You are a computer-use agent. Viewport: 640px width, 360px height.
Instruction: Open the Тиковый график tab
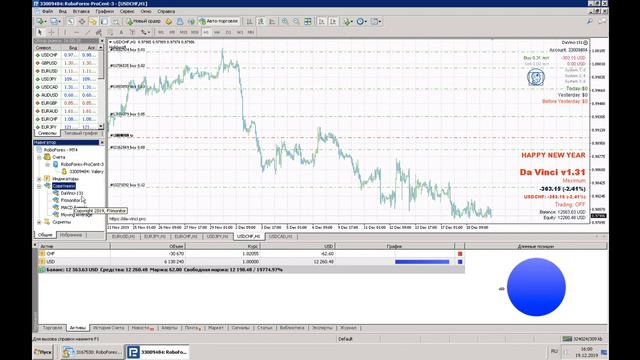tap(81, 133)
